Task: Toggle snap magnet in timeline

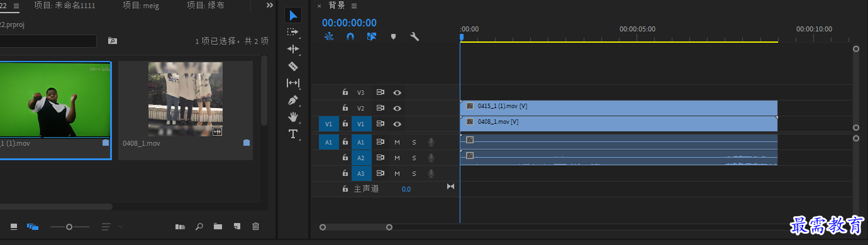Action: [x=350, y=36]
